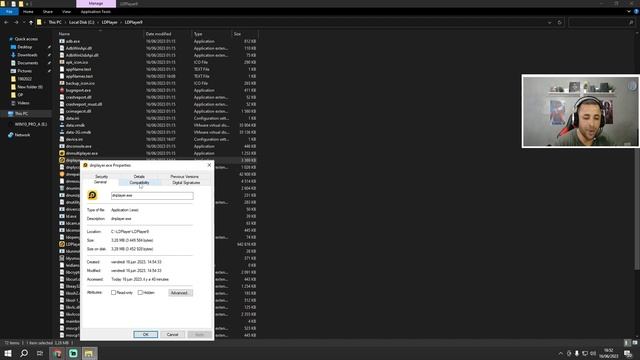Viewport: 640px width, 360px height.
Task: Open Task View on the taskbar
Action: [40, 353]
